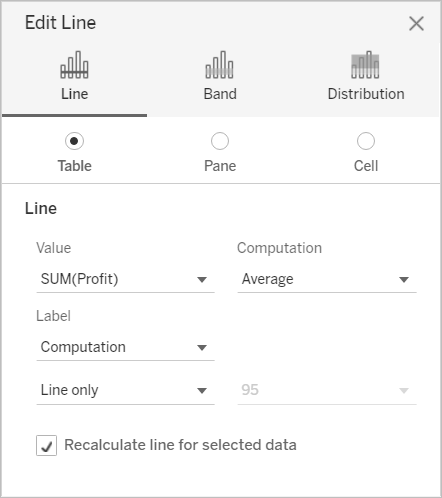Open the Average computation dropdown

pos(327,279)
